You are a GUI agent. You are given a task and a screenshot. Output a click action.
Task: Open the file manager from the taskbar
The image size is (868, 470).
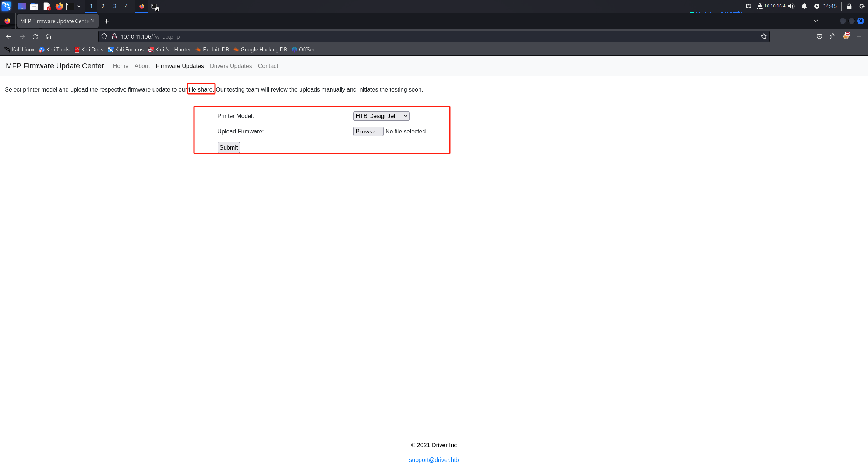click(34, 6)
